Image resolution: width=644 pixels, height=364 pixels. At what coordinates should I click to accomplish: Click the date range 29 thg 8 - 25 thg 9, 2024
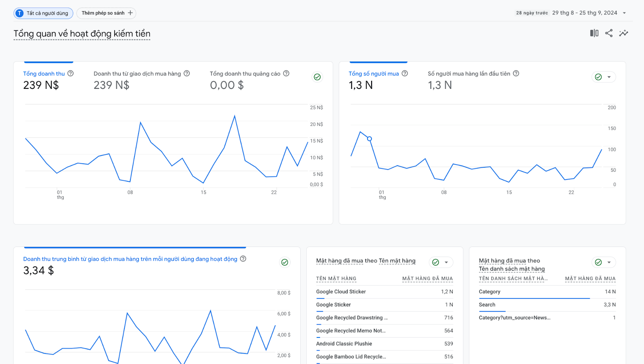(584, 13)
